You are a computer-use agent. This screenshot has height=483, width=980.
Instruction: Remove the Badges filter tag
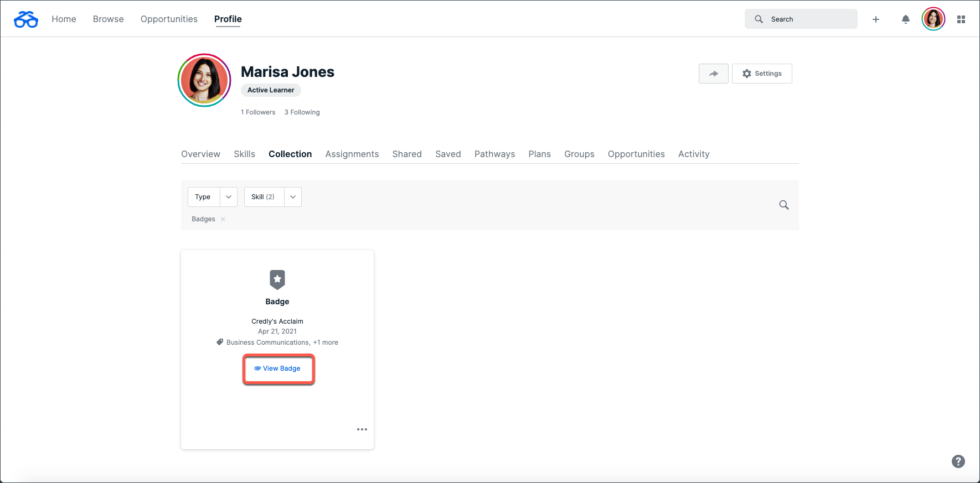click(223, 219)
